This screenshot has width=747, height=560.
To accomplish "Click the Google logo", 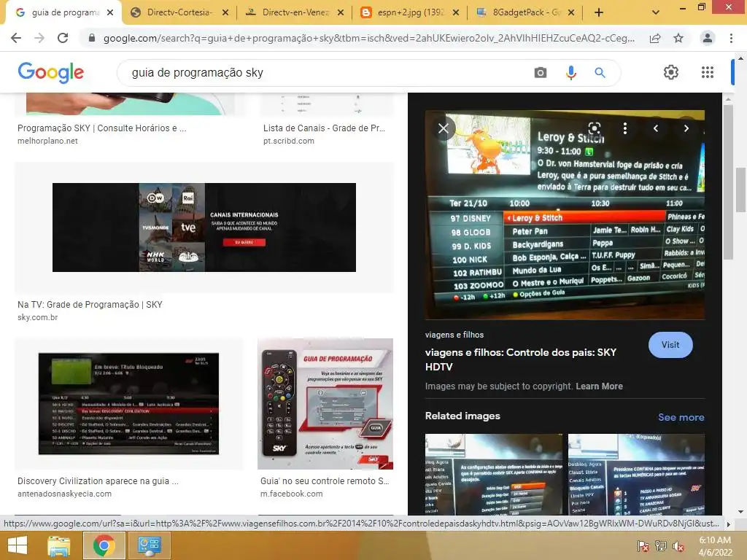I will 50,72.
